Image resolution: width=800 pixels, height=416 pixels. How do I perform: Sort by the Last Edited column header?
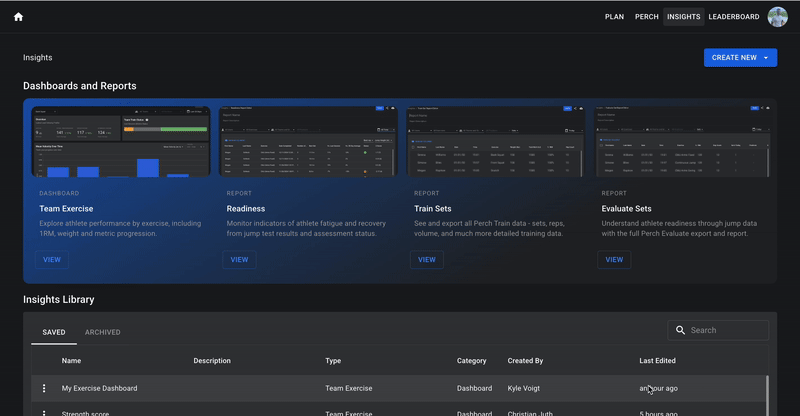pyautogui.click(x=657, y=361)
